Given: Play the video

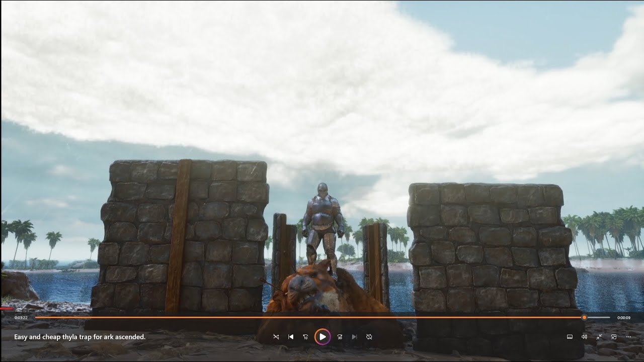Looking at the screenshot, I should [323, 337].
